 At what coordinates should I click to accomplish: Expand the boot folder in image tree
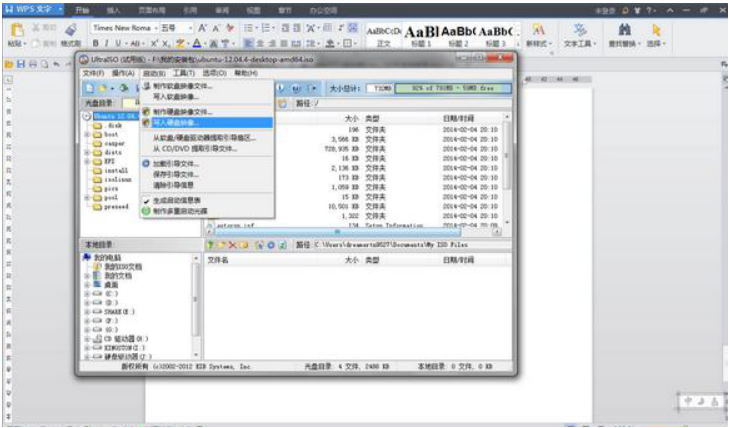pyautogui.click(x=86, y=134)
